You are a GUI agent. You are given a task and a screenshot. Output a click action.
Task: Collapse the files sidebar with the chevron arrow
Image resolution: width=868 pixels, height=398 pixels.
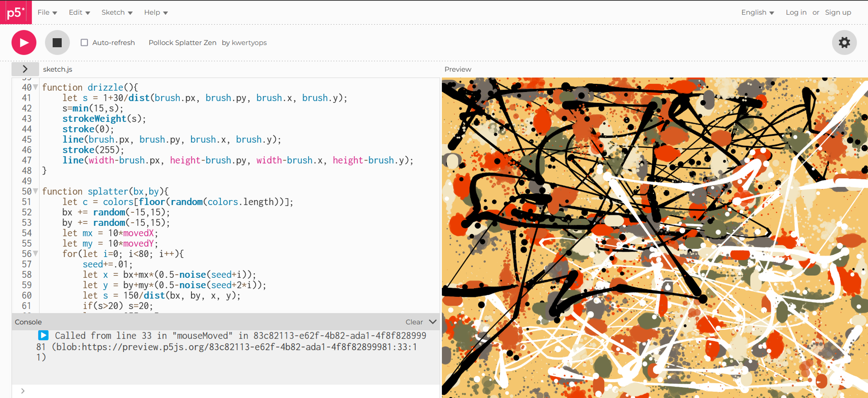(x=25, y=69)
